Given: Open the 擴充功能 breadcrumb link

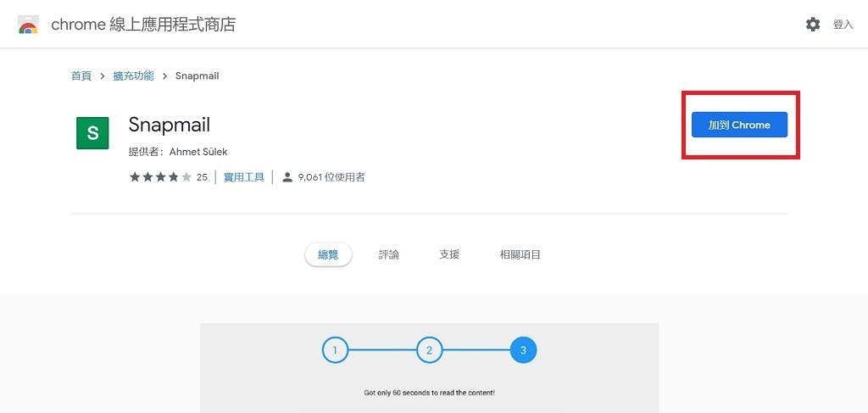Looking at the screenshot, I should pos(133,75).
